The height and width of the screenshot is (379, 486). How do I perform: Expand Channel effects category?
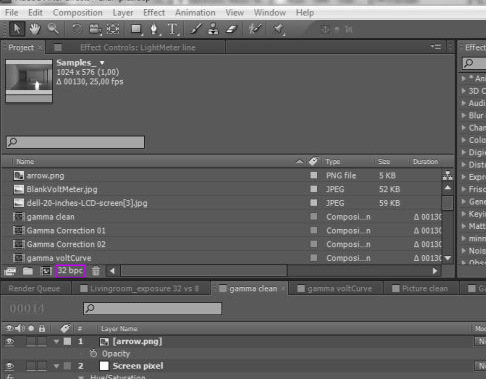[x=464, y=128]
